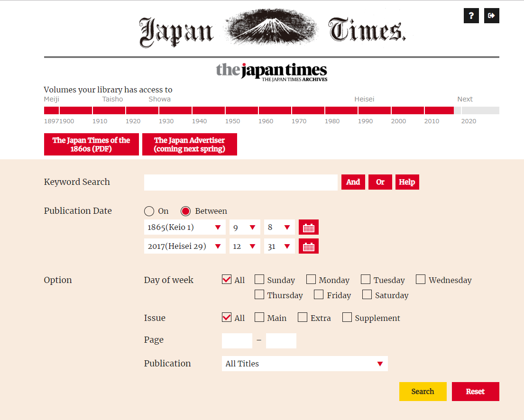Open the 2017(Heisei 29) end year dropdown
The height and width of the screenshot is (420, 524).
(x=185, y=246)
